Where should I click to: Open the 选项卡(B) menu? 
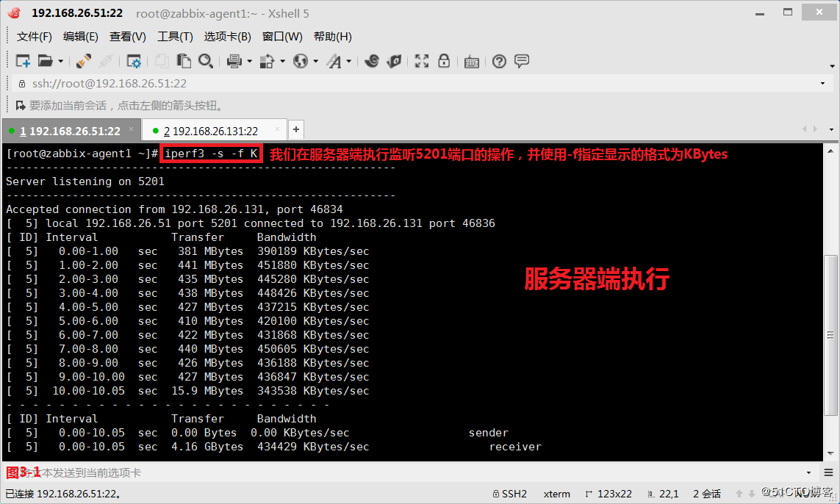pos(228,37)
